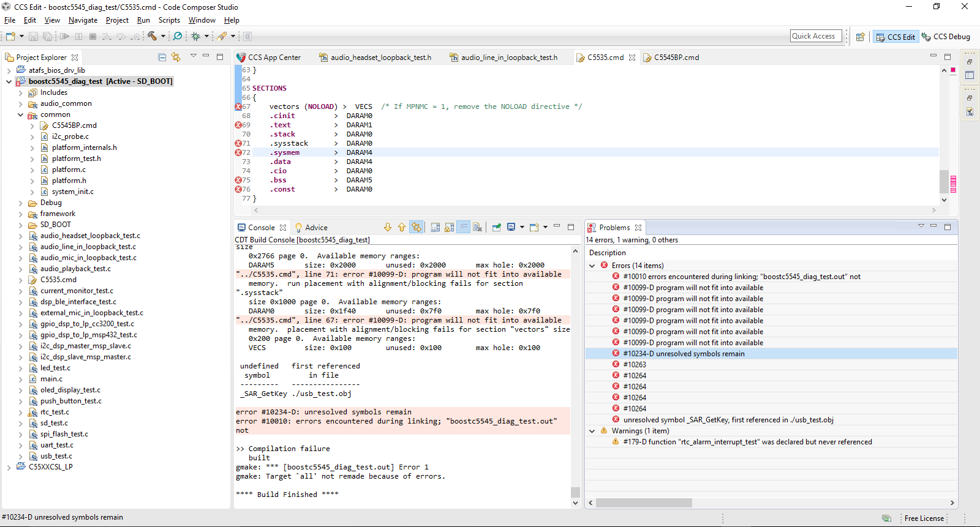This screenshot has height=527, width=980.
Task: Expand the SD_BOOT folder
Action: (x=20, y=225)
